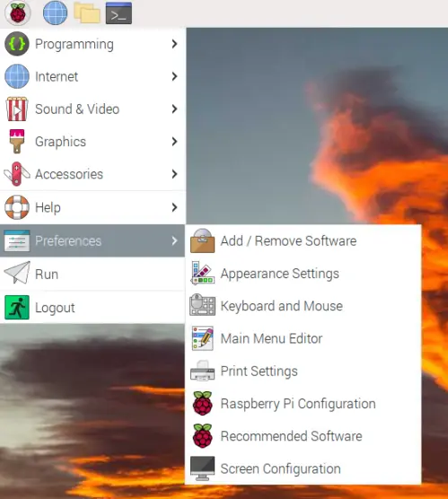Image resolution: width=448 pixels, height=499 pixels.
Task: Open the Raspberry Pi main menu button
Action: tap(18, 13)
